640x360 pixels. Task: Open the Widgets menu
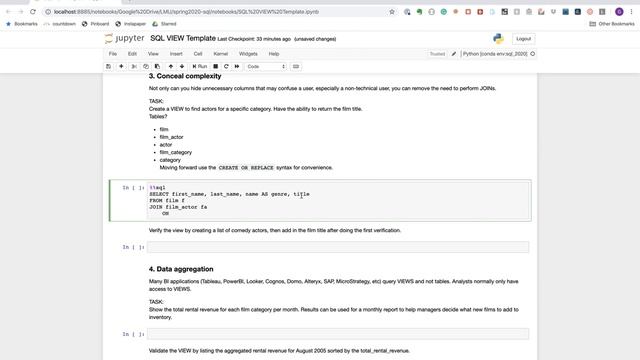pos(248,54)
